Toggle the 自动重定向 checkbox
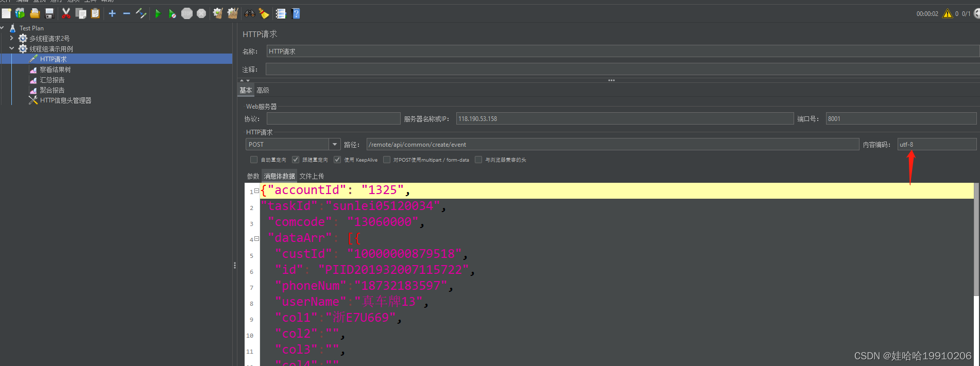The height and width of the screenshot is (366, 980). [254, 160]
